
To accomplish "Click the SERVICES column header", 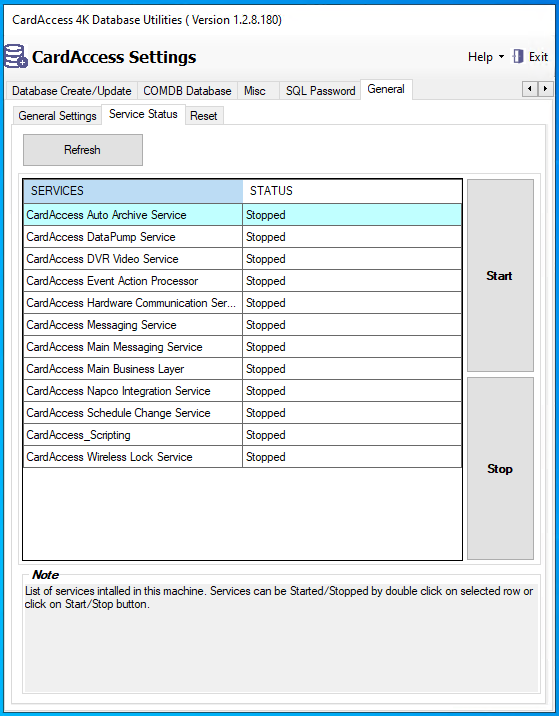I will point(133,191).
